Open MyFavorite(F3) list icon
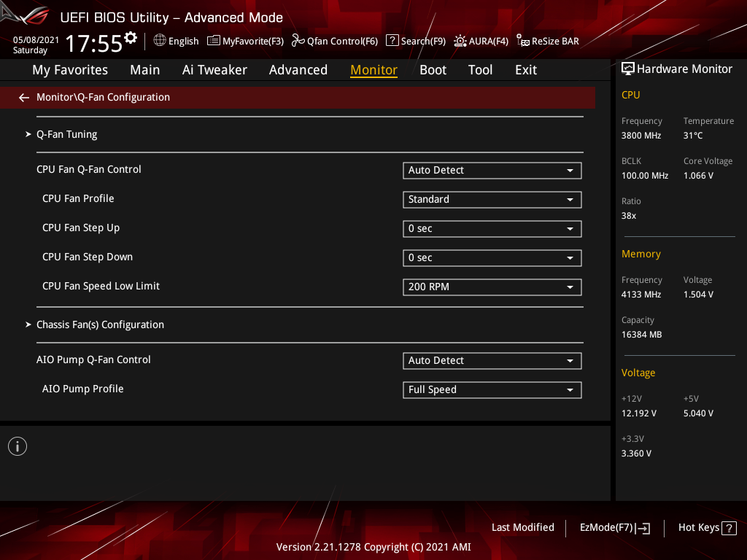This screenshot has width=747, height=560. pos(214,41)
